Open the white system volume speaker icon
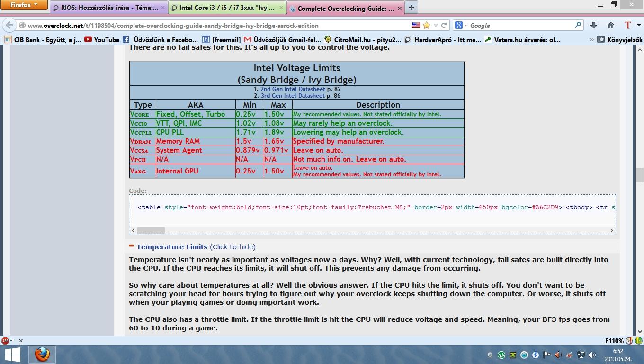644x364 pixels. (592, 355)
